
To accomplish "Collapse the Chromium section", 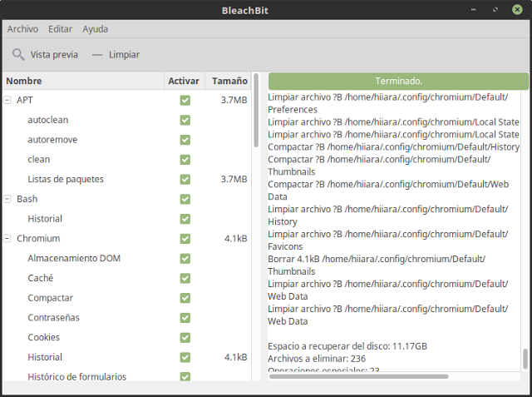I will click(7, 239).
